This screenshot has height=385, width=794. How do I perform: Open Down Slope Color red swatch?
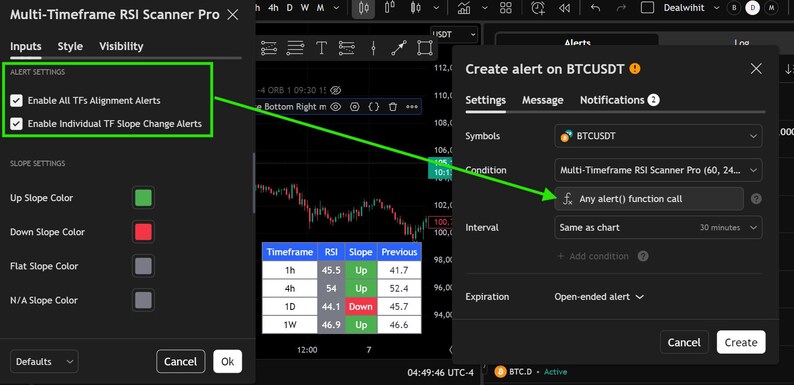(143, 232)
